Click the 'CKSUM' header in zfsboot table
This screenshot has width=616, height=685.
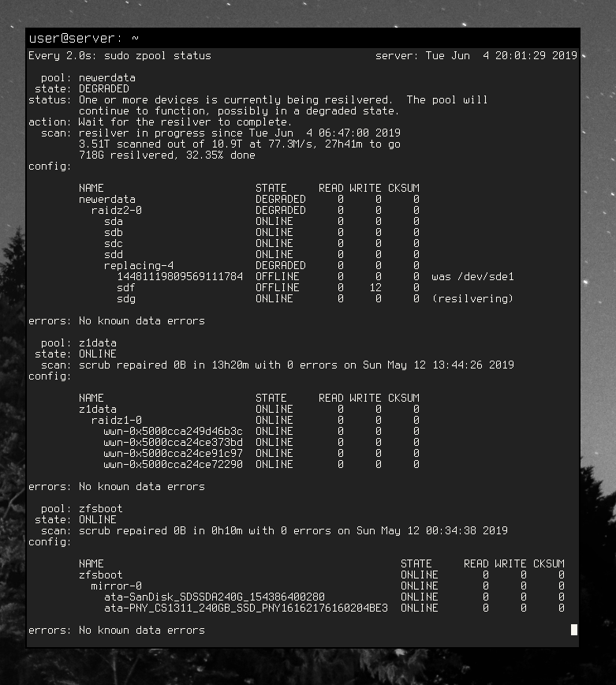[549, 563]
